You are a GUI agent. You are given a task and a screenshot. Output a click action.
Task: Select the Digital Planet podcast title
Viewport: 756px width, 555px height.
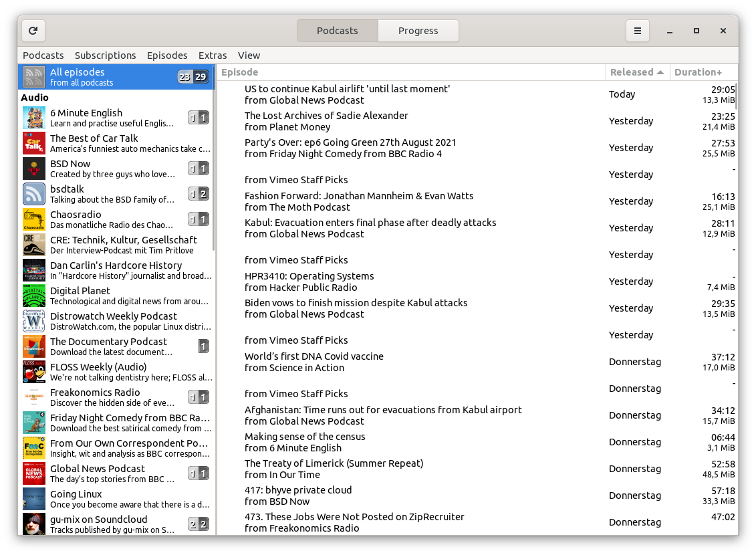[80, 291]
